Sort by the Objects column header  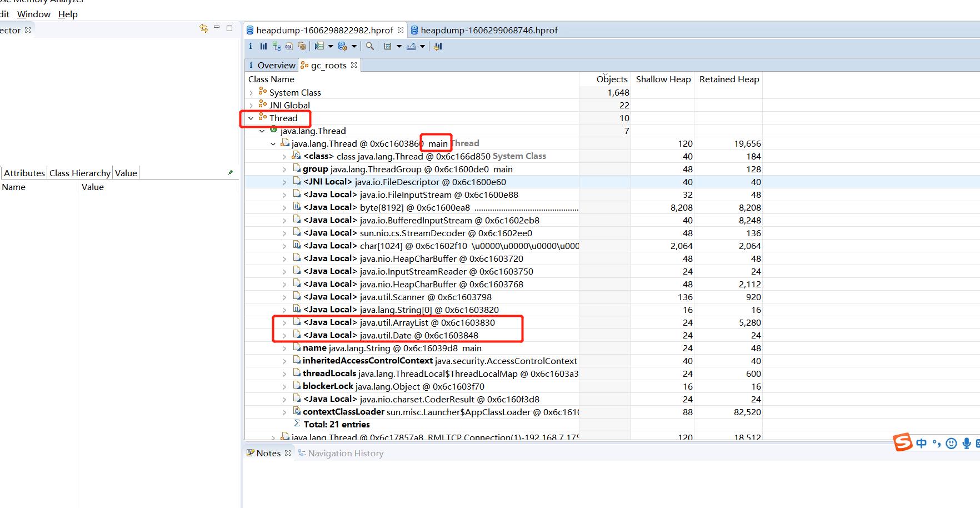pos(604,79)
